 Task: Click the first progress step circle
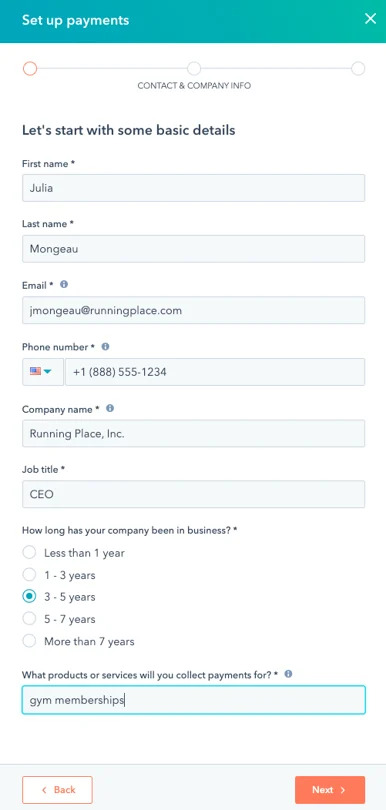(30, 69)
